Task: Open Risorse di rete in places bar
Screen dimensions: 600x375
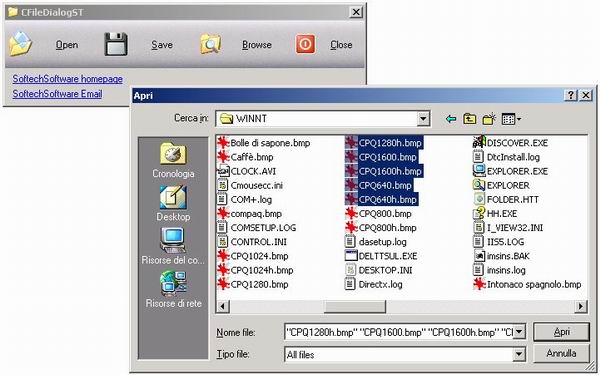Action: (x=173, y=289)
